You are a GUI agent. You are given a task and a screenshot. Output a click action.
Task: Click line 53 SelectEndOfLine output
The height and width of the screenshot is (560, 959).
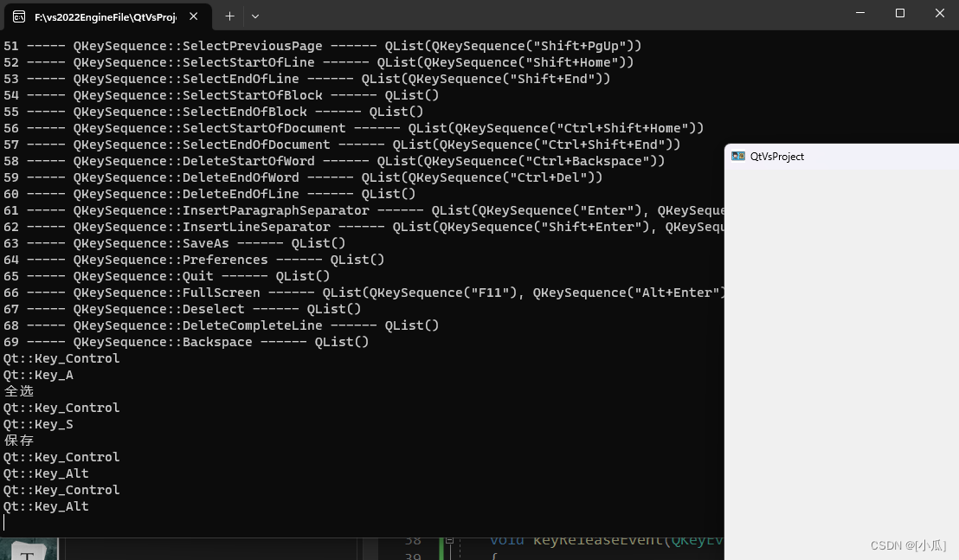[307, 79]
